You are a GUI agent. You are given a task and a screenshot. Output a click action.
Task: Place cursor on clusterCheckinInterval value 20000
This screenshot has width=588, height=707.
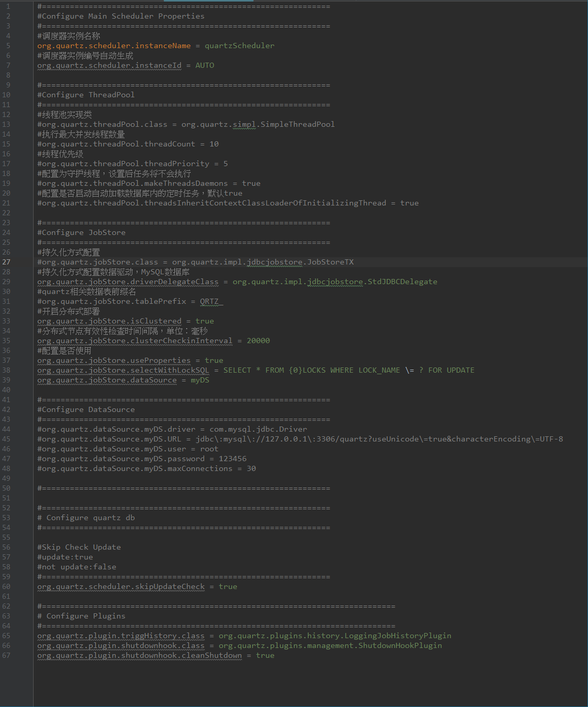pyautogui.click(x=258, y=341)
